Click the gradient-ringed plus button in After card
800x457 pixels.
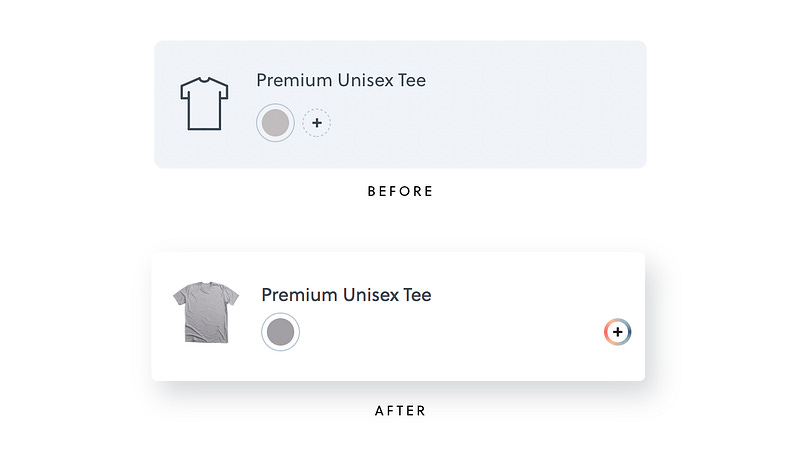coord(617,332)
